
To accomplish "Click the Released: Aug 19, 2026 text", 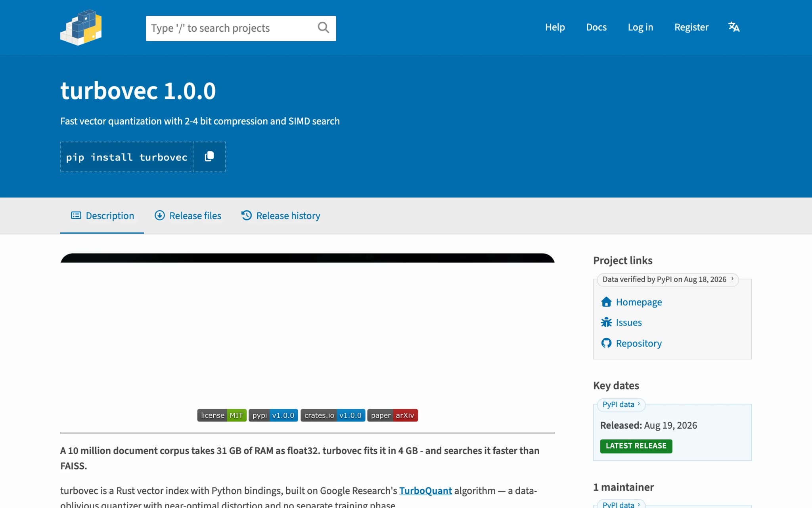I will 648,425.
